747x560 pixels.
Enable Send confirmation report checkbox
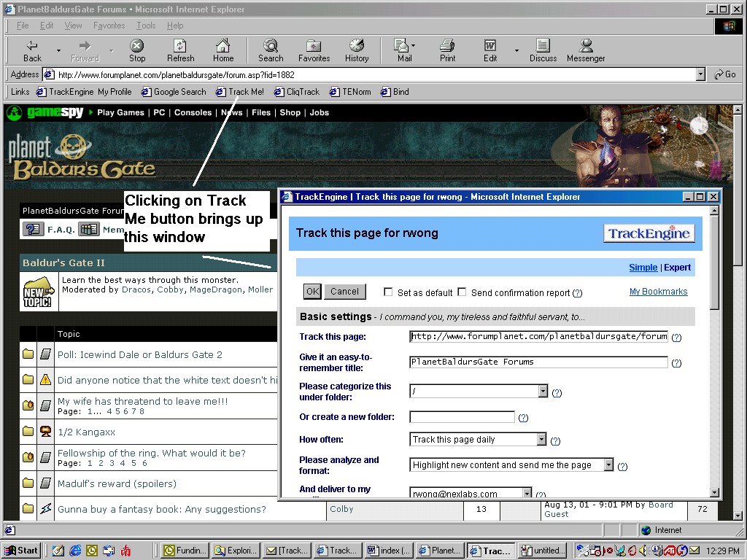(462, 292)
